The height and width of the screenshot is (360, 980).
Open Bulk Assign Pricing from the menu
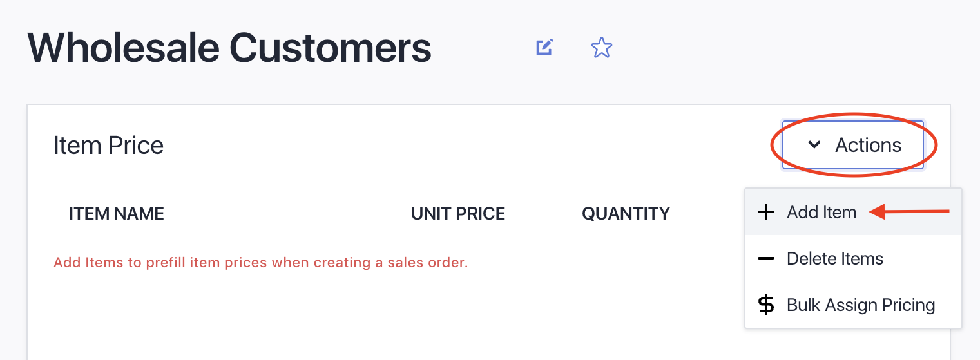pos(861,305)
